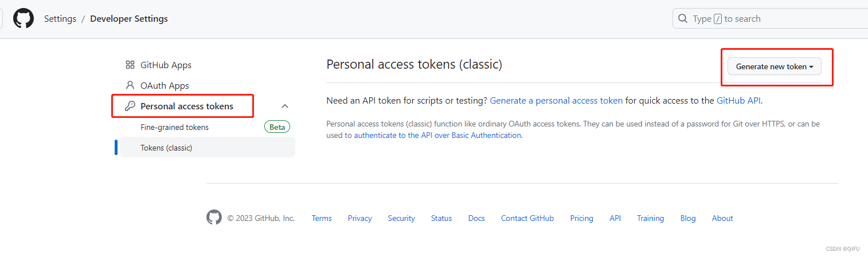Image resolution: width=868 pixels, height=257 pixels.
Task: Open GitHub Apps settings
Action: 166,65
